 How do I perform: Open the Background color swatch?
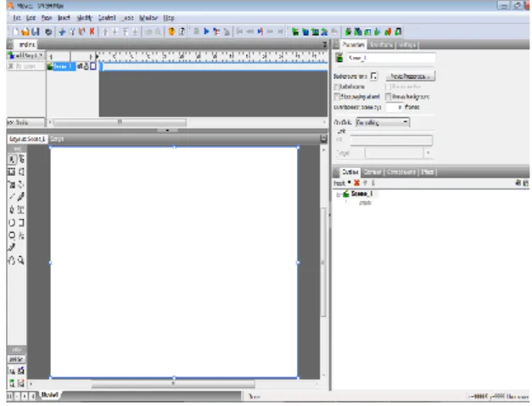point(373,76)
